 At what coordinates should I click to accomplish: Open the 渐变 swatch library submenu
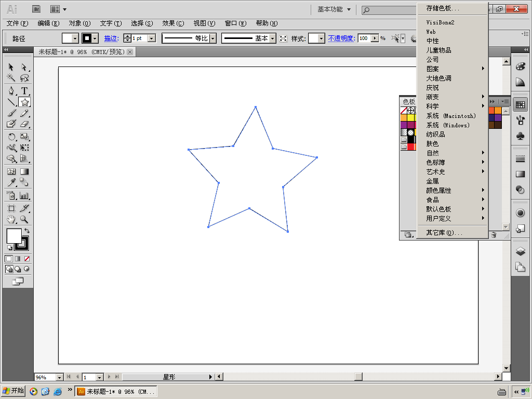pyautogui.click(x=453, y=97)
